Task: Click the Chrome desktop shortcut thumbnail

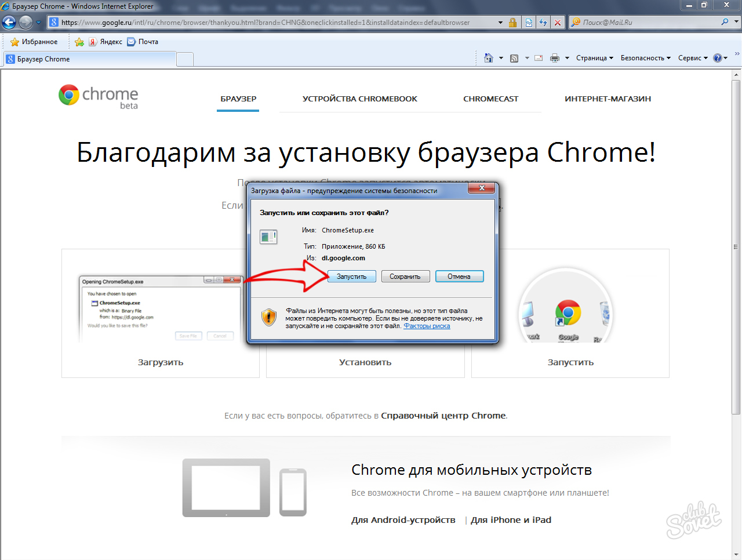Action: [x=566, y=307]
